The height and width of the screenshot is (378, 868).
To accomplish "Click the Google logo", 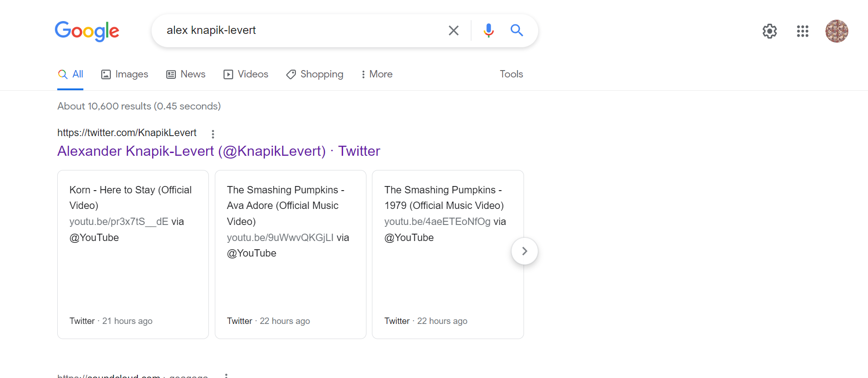I will coord(87,31).
